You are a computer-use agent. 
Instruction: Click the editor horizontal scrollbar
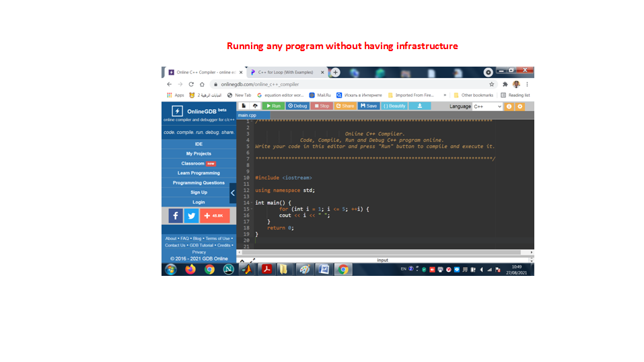coord(381,252)
